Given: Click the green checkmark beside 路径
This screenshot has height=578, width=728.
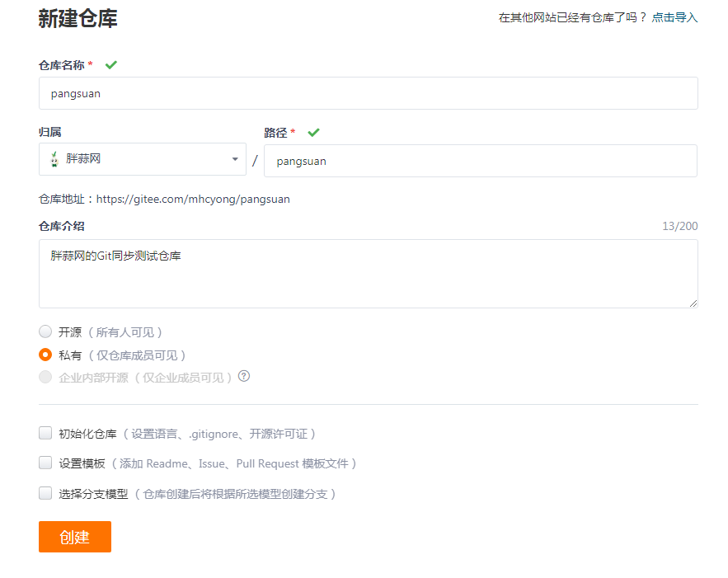Looking at the screenshot, I should 313,132.
